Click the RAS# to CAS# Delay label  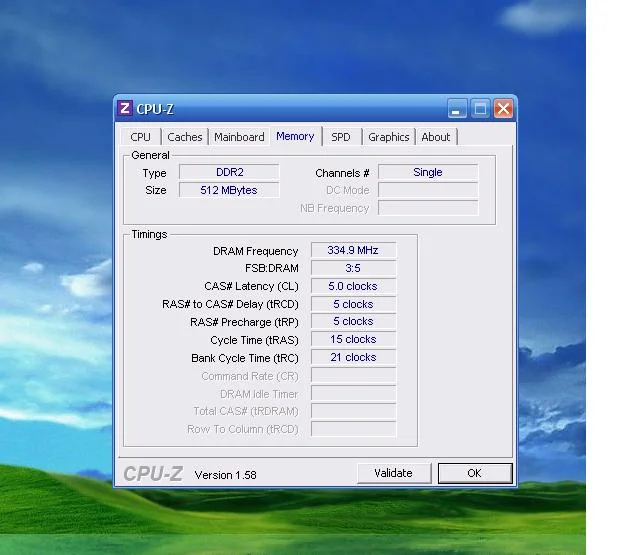pyautogui.click(x=230, y=304)
